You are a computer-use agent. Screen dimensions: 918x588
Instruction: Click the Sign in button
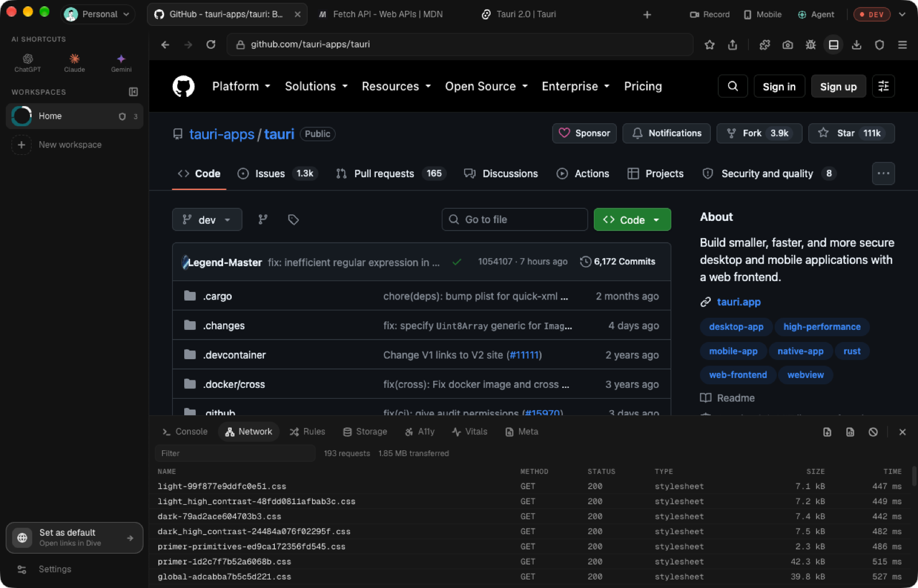[x=779, y=86]
